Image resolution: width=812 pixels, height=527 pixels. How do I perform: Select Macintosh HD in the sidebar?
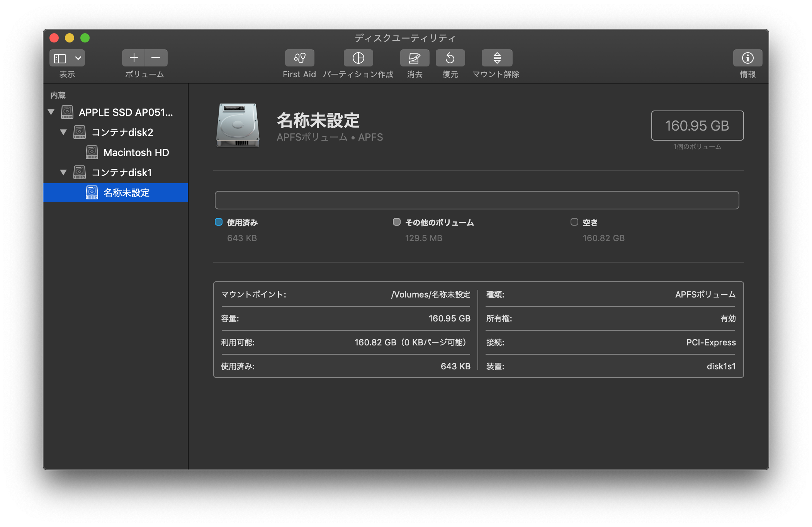tap(136, 153)
